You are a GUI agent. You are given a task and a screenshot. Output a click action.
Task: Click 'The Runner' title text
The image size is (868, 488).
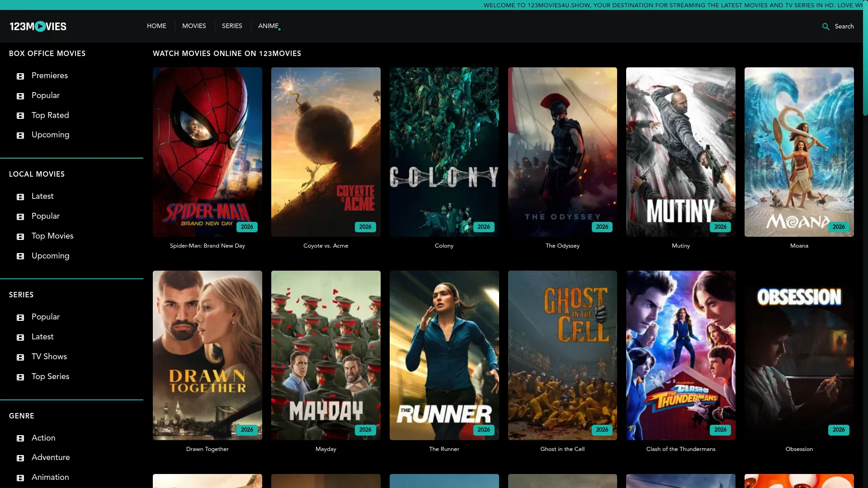tap(444, 449)
